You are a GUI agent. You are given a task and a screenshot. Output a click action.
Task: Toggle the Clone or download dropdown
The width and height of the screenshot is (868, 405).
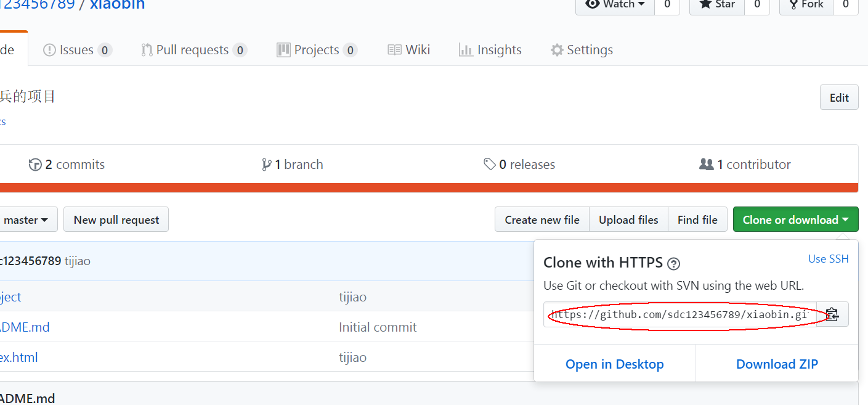[x=795, y=219]
